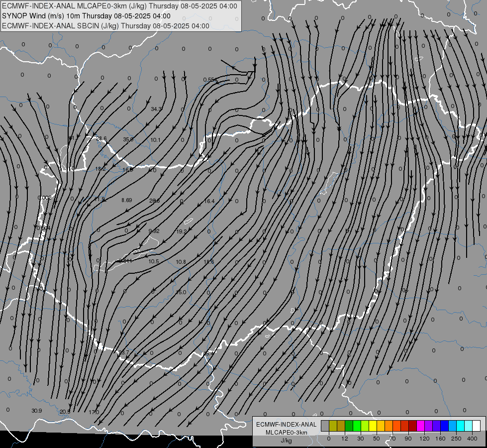Click the map value '28.6'
This screenshot has height=448, width=487.
pyautogui.click(x=101, y=139)
